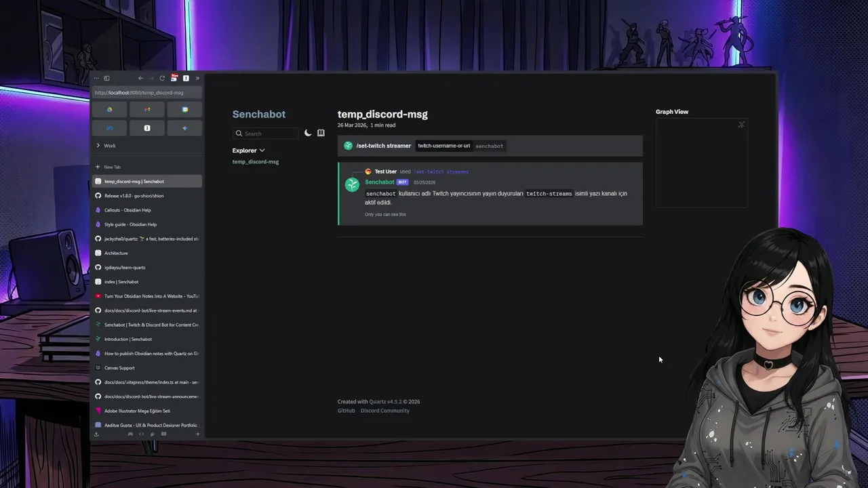The width and height of the screenshot is (868, 488).
Task: Click the Test User reply name
Action: pos(386,171)
